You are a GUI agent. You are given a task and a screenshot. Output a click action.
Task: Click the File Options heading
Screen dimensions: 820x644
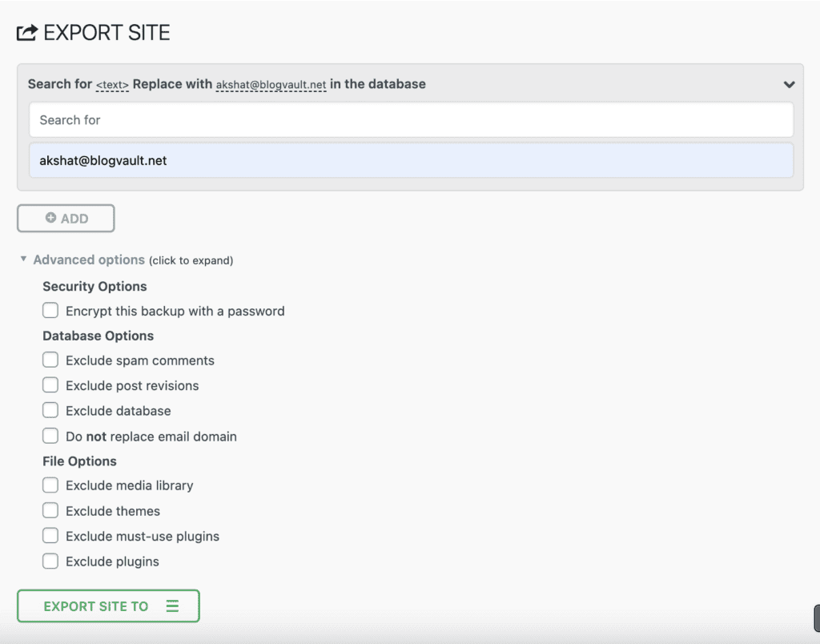79,461
